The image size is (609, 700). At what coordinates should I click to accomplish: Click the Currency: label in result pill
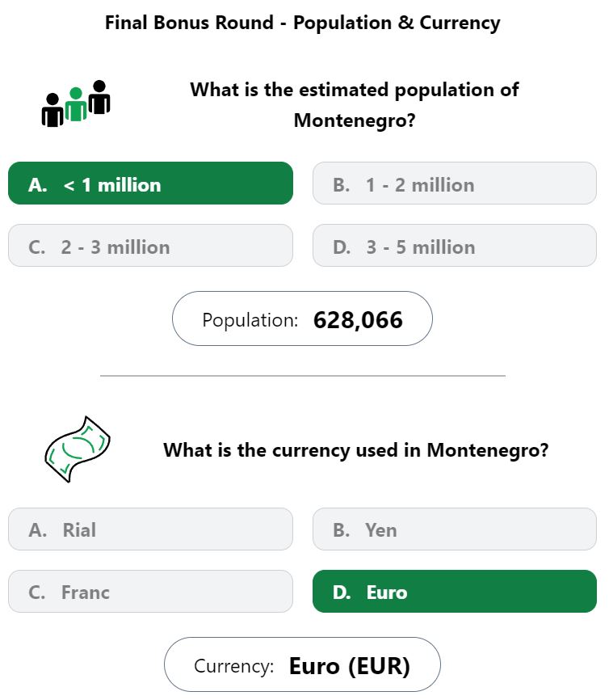pyautogui.click(x=233, y=666)
